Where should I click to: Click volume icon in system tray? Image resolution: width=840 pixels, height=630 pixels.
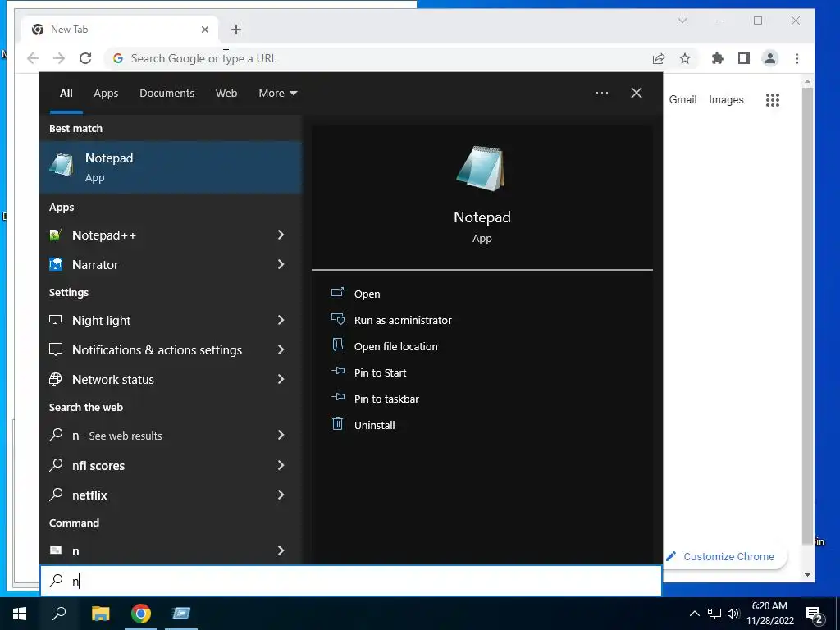733,614
